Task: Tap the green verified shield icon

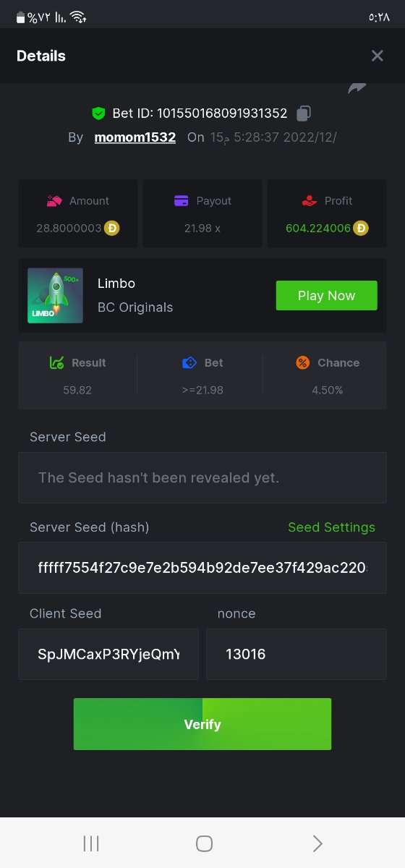Action: (x=98, y=114)
